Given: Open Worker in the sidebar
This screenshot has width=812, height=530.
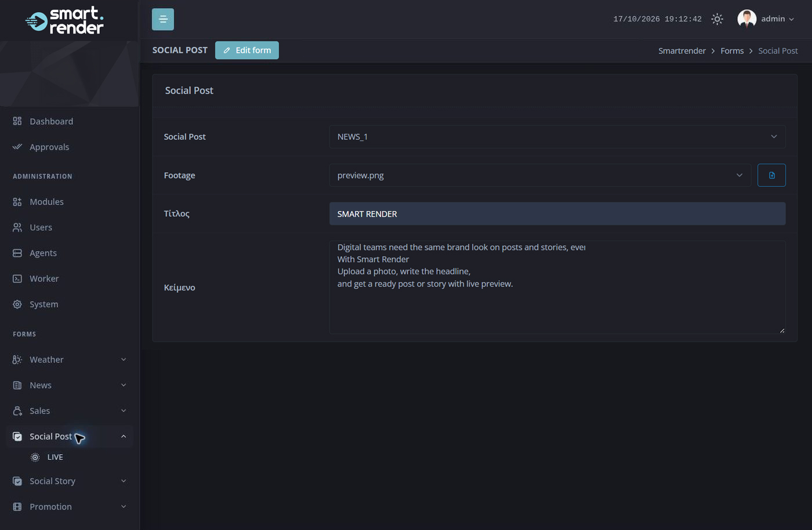Looking at the screenshot, I should [70, 278].
